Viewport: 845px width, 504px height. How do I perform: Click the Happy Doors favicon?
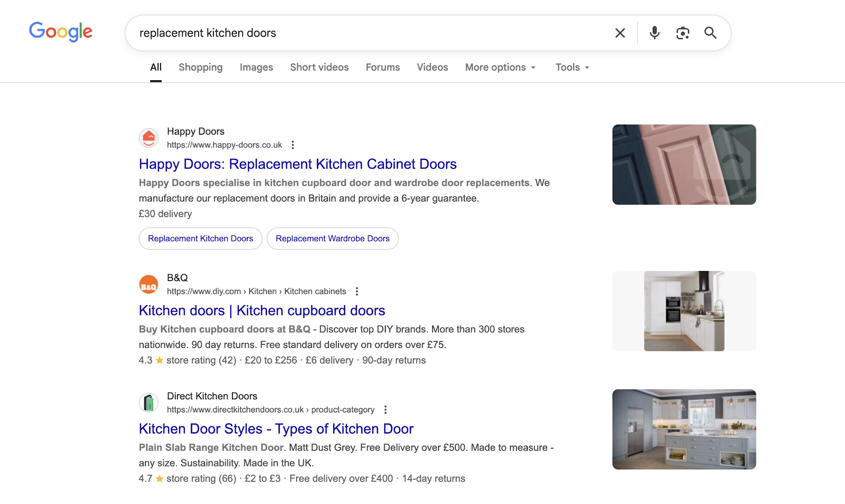pyautogui.click(x=149, y=138)
